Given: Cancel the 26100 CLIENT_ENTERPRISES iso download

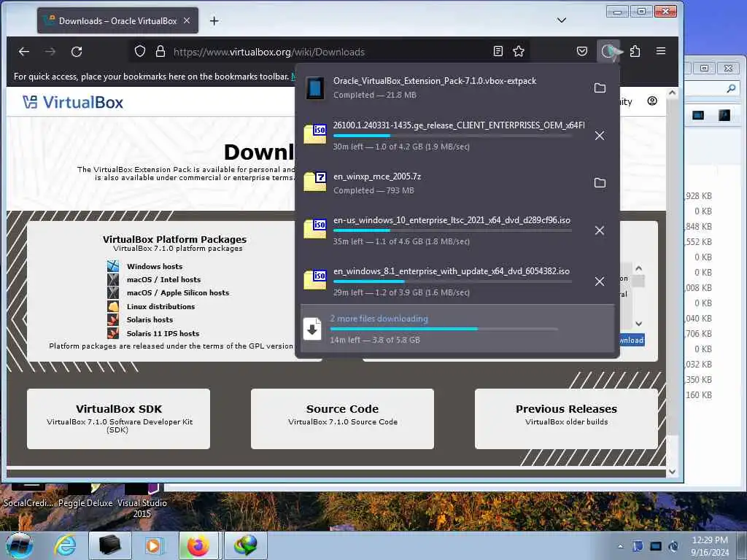Looking at the screenshot, I should [600, 136].
